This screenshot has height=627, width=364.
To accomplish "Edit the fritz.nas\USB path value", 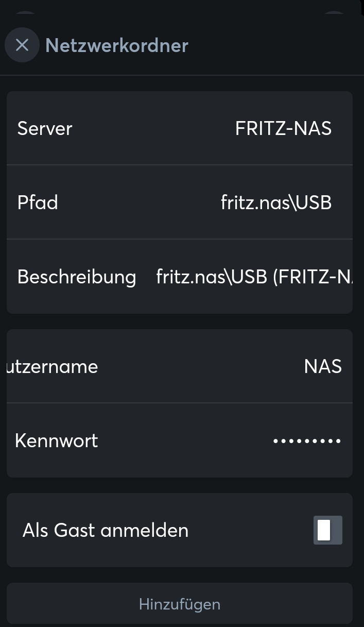I will tap(276, 202).
